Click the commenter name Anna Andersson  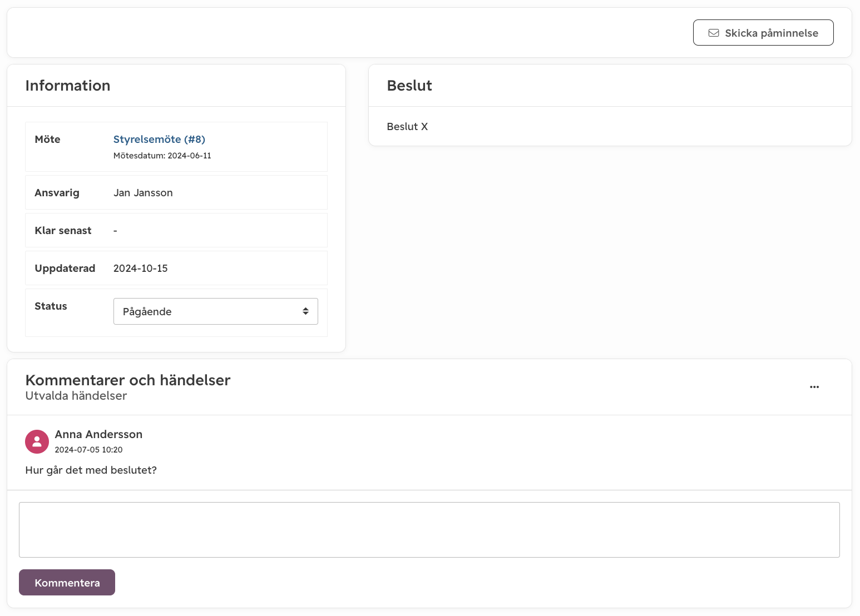point(98,434)
